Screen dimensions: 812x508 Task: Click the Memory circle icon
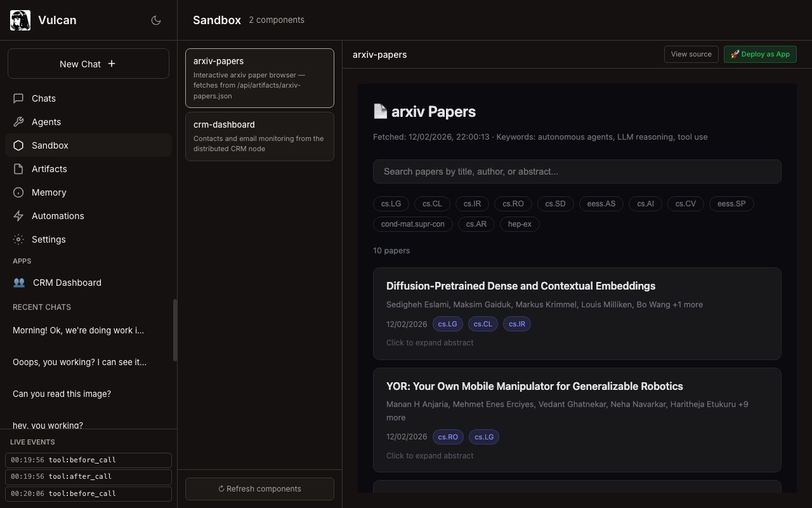point(18,192)
